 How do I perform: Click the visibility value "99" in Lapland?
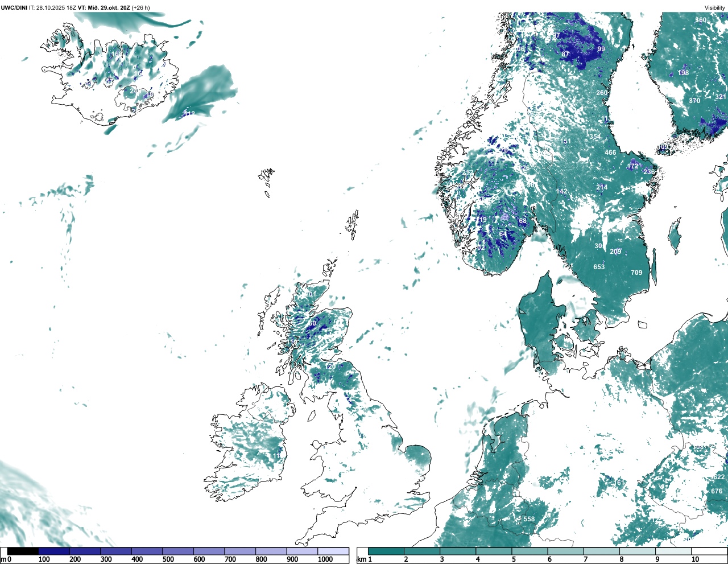(x=601, y=49)
